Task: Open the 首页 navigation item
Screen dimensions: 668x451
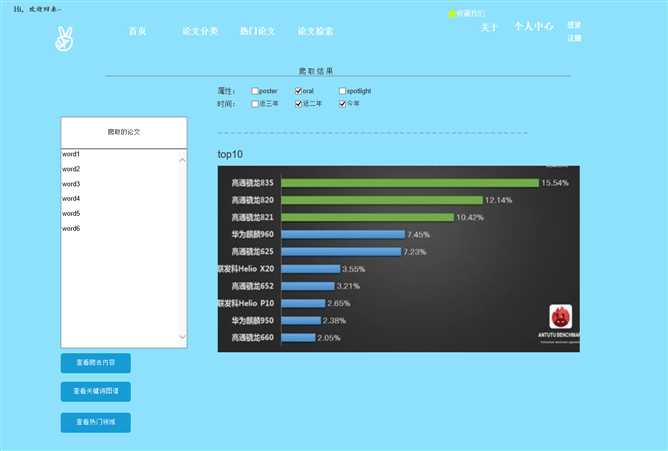Action: click(137, 31)
